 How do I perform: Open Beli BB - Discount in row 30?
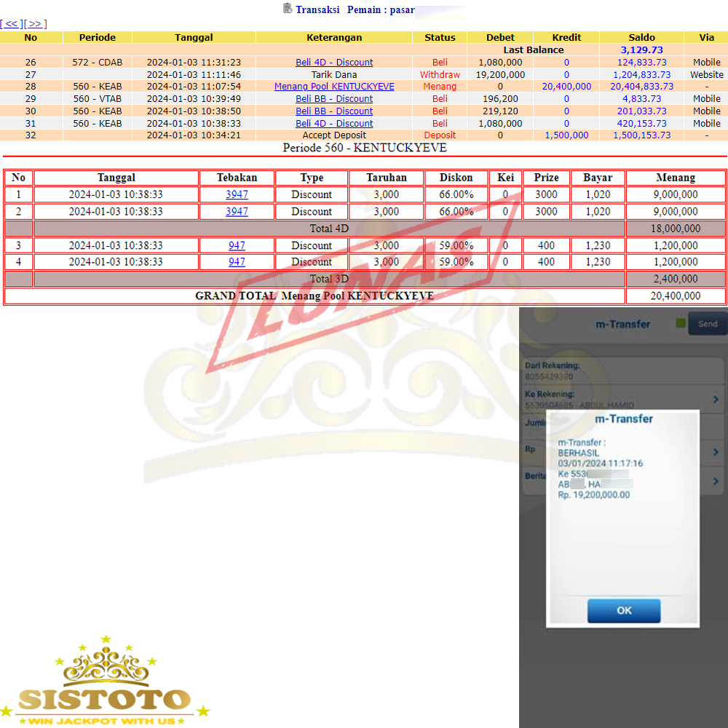[x=334, y=111]
